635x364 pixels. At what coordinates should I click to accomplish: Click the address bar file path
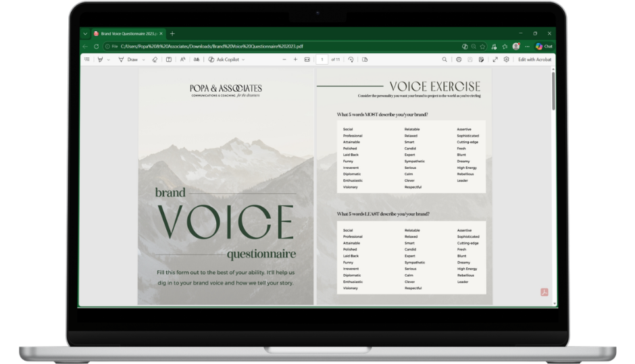212,47
